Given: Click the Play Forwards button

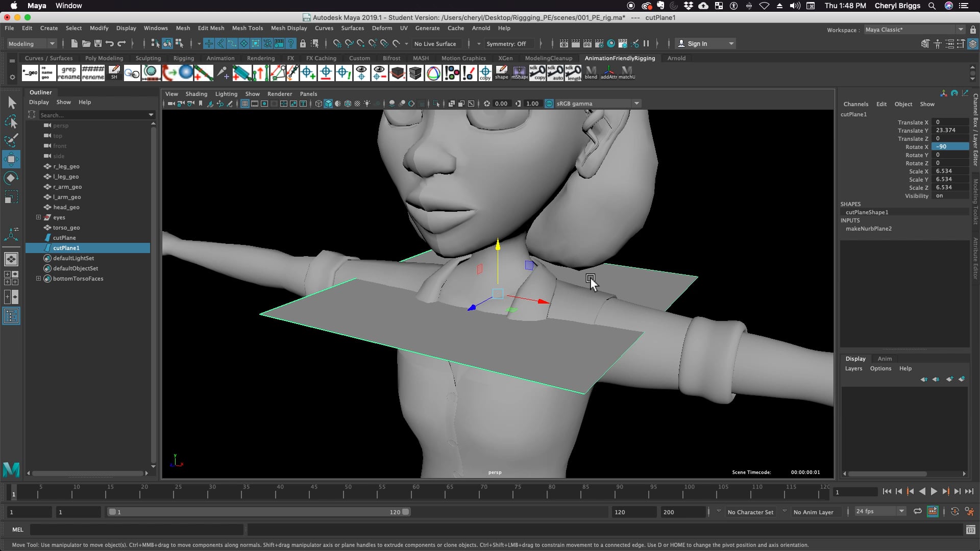Looking at the screenshot, I should 934,491.
